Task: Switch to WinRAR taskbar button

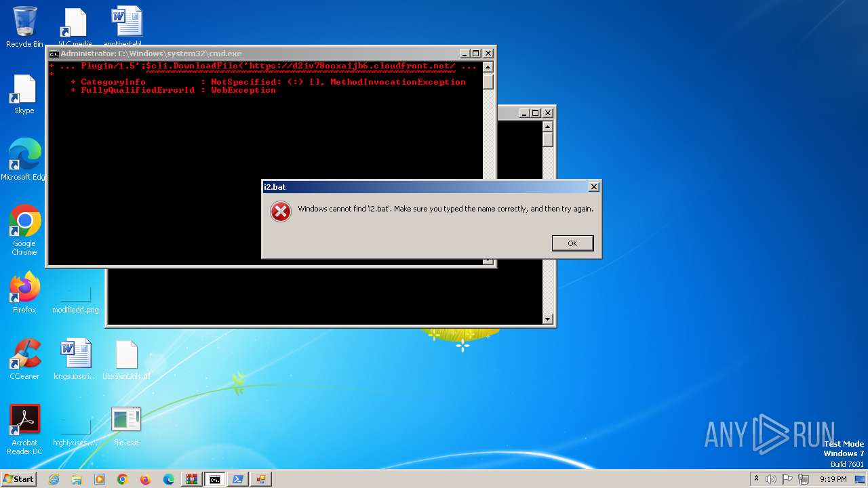Action: coord(191,479)
